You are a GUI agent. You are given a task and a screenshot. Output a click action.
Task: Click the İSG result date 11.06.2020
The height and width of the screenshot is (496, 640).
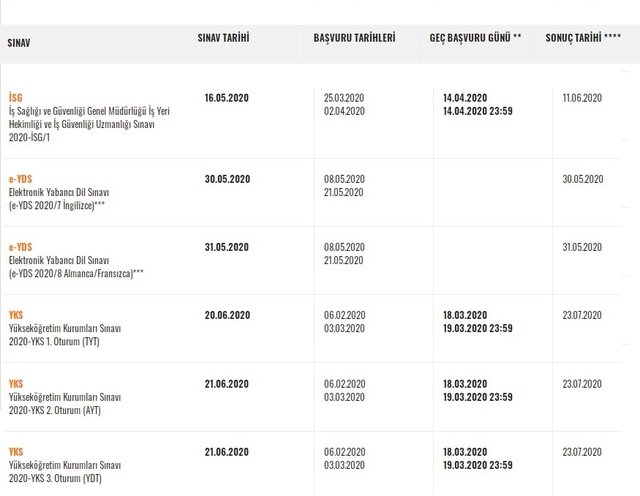pyautogui.click(x=582, y=98)
